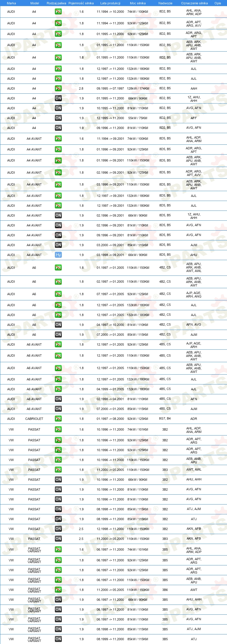Click the 55kW / 75KM power cell
This screenshot has height=644, width=227.
pos(138,118)
